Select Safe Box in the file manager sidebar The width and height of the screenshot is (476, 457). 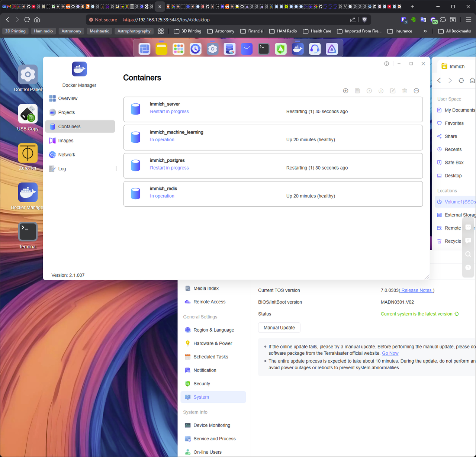454,162
